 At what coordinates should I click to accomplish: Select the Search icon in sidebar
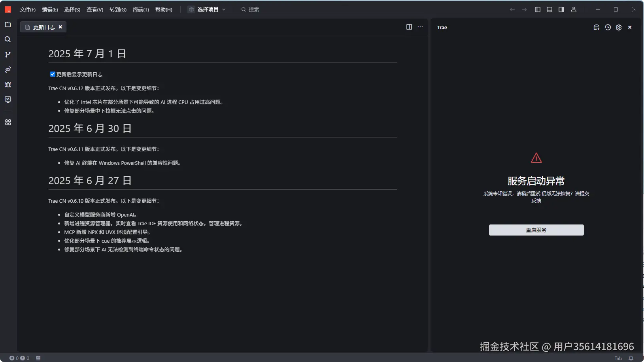[x=8, y=39]
